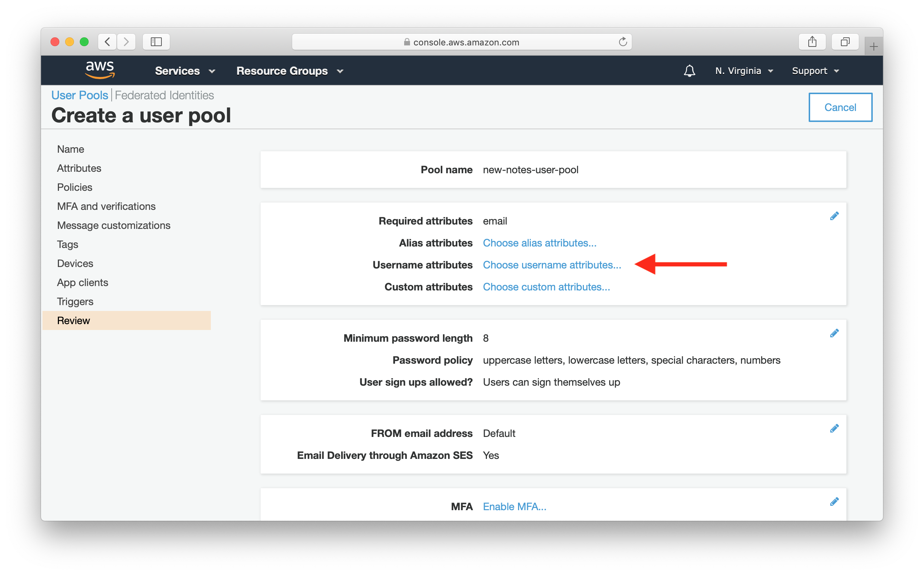This screenshot has width=924, height=575.
Task: Click the Cancel button
Action: [840, 107]
